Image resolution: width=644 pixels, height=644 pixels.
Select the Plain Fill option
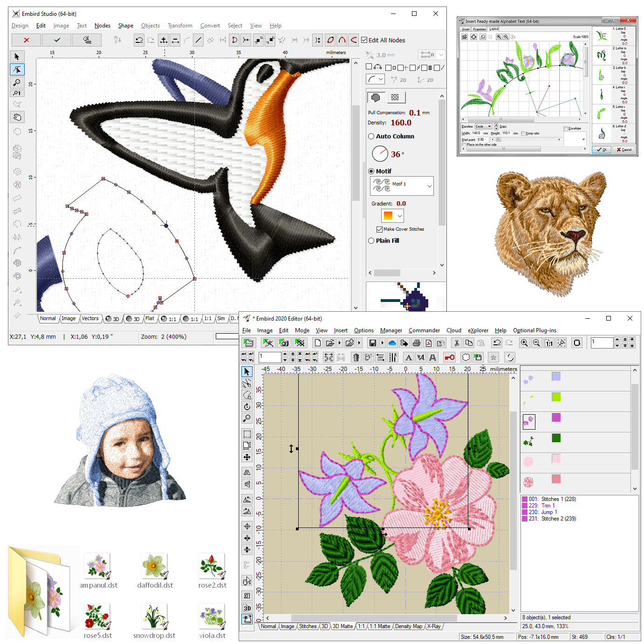click(371, 240)
